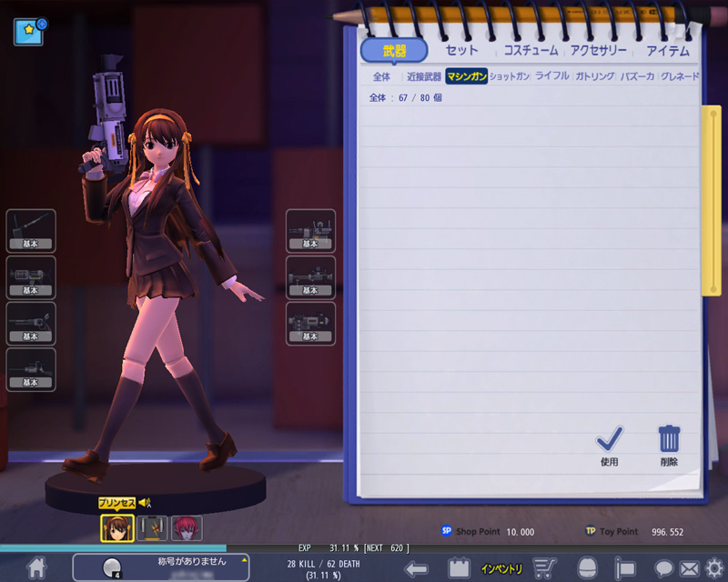Click the TP Toy Point icon
Screen dimensions: 728x582
(x=590, y=530)
